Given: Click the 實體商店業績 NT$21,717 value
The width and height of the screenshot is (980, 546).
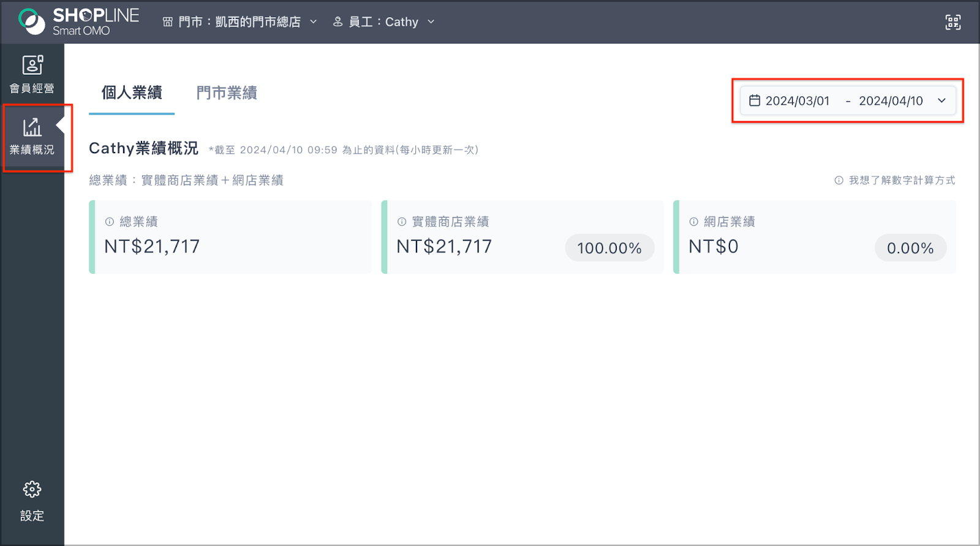Looking at the screenshot, I should pos(444,246).
